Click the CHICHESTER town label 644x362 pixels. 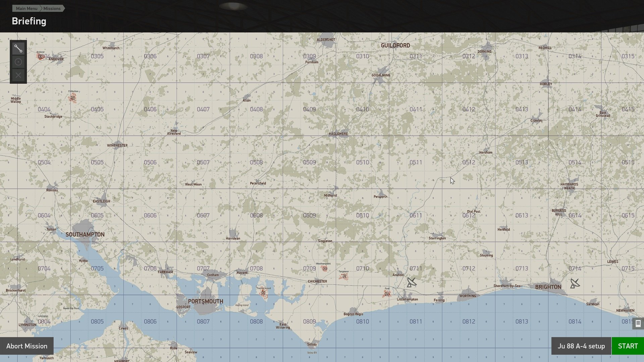click(x=317, y=281)
